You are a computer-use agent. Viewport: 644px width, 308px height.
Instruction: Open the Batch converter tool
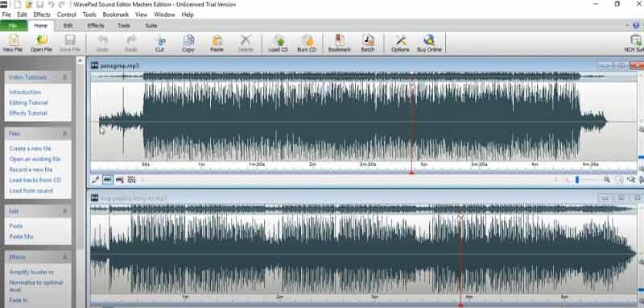pos(368,43)
